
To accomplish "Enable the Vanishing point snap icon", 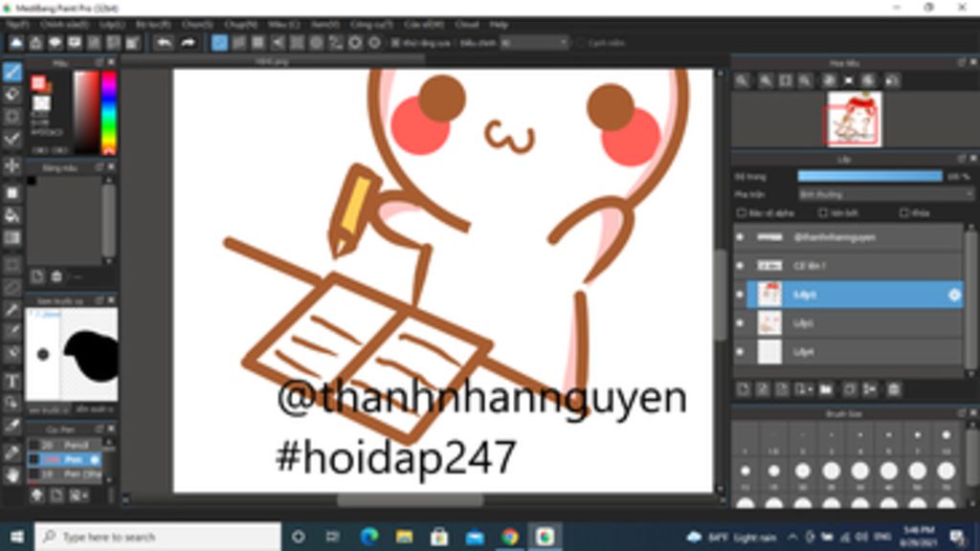I will (x=278, y=42).
